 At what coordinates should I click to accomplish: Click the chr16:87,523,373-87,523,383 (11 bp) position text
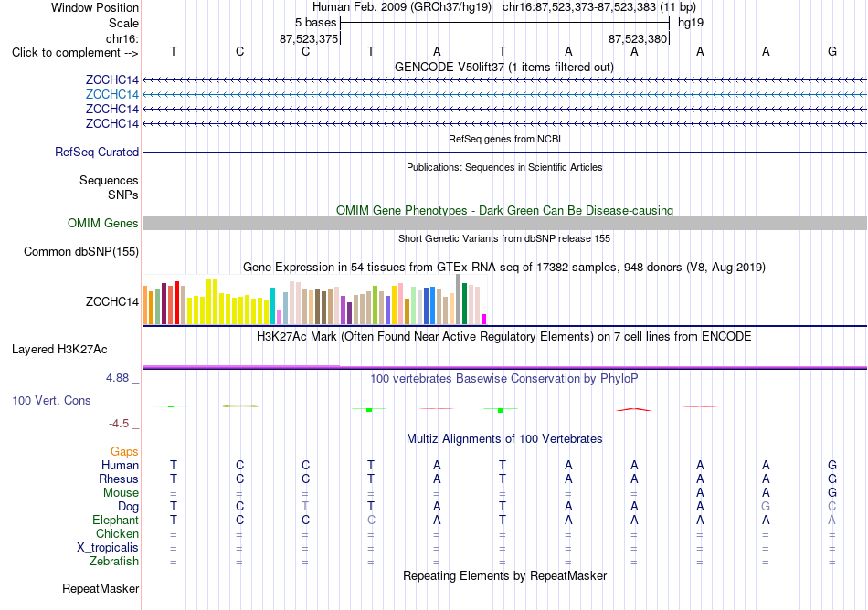coord(599,7)
